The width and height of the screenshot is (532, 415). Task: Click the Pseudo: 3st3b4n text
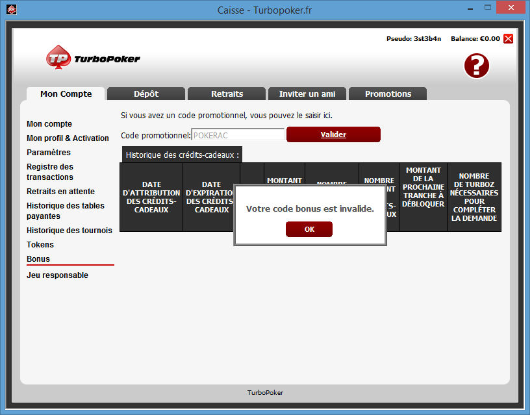tap(414, 39)
